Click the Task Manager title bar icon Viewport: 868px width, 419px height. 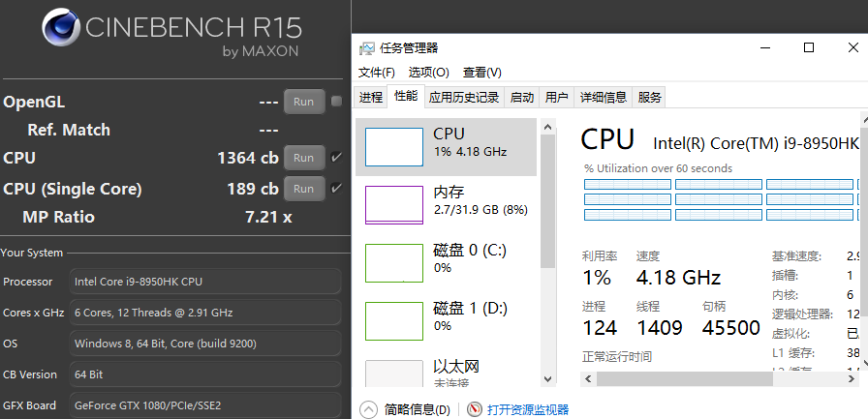click(367, 48)
